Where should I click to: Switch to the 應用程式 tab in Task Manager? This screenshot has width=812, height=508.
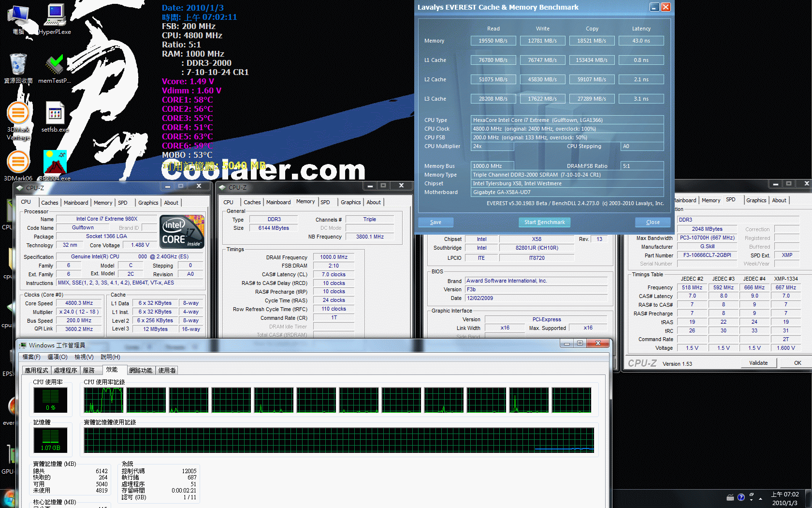tap(37, 370)
